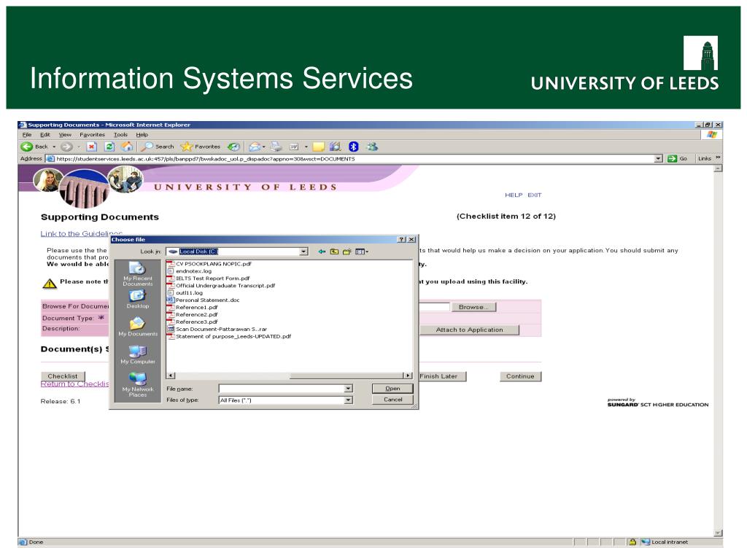This screenshot has width=747, height=560.
Task: Select Official Undergraduate Transcript.pdf
Action: 221,286
